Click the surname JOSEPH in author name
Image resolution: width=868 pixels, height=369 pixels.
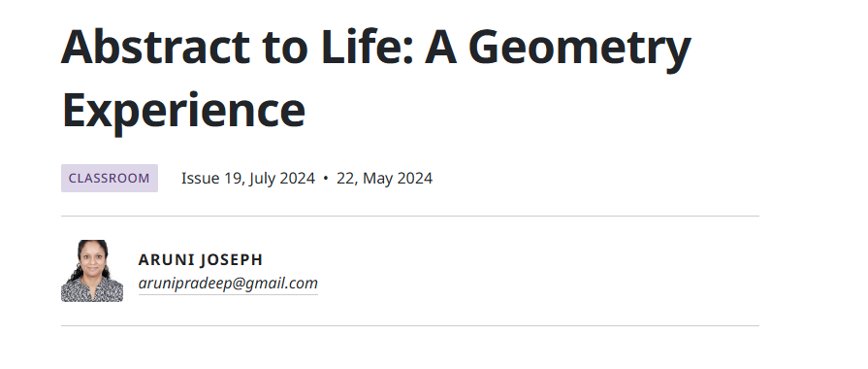pos(232,260)
